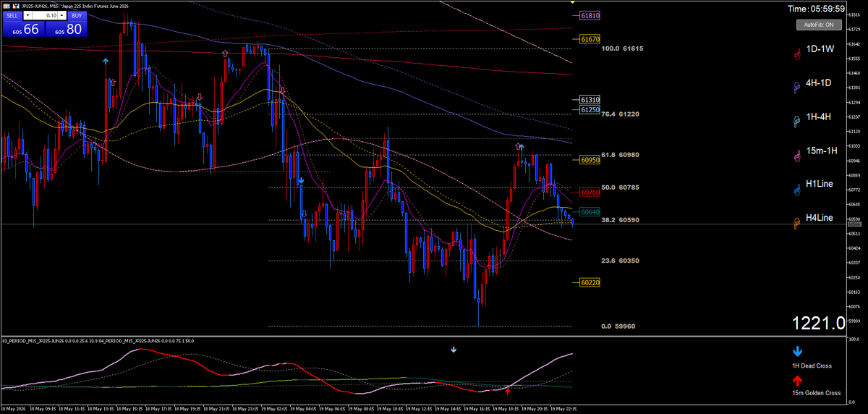Click the 60950 yellow price label
Screen dimensions: 868x414
pyautogui.click(x=591, y=159)
